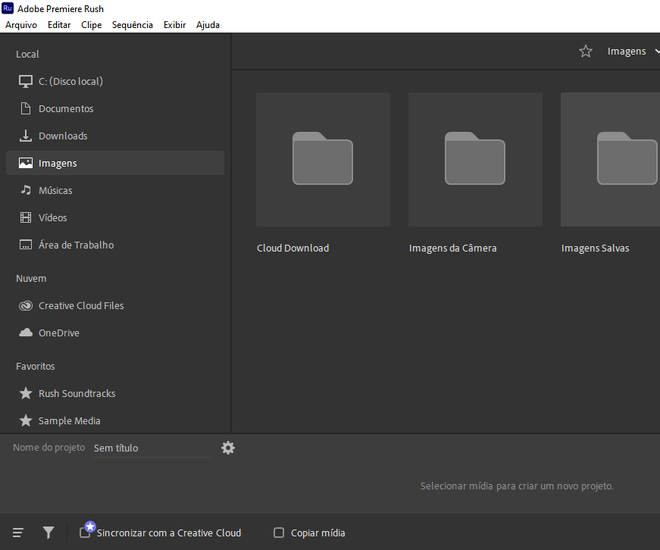Screen dimensions: 660x550
Task: Add current folder to favorites with star
Action: point(585,51)
